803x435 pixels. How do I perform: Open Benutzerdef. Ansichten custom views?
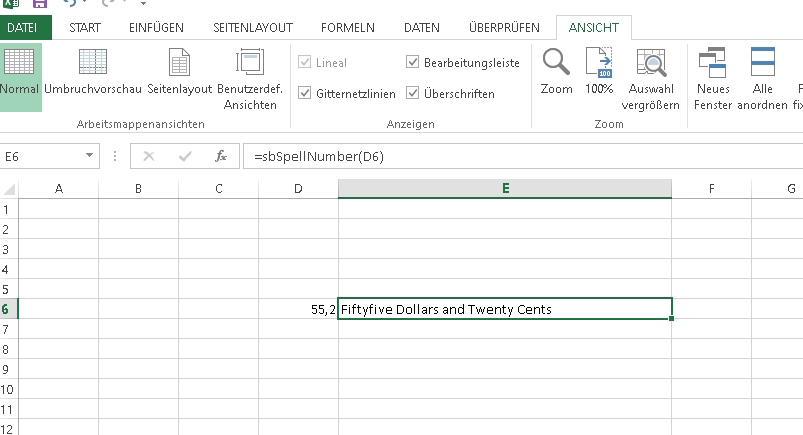pyautogui.click(x=249, y=75)
